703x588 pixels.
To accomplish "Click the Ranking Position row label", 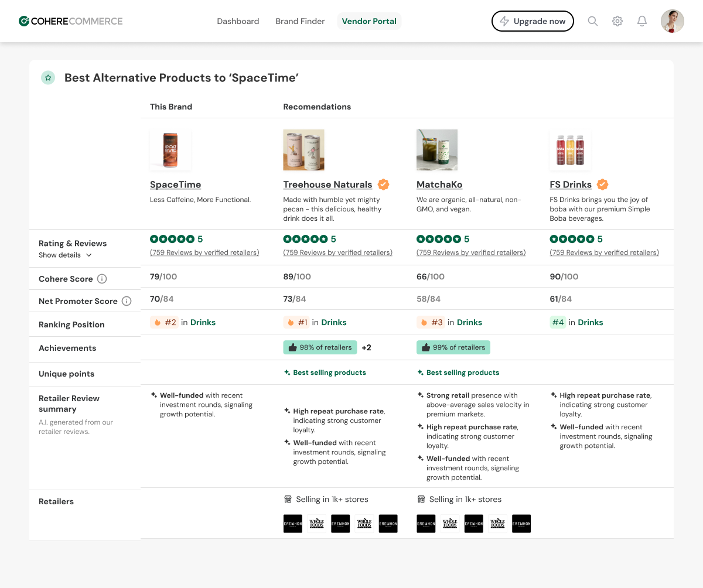I will click(x=71, y=324).
